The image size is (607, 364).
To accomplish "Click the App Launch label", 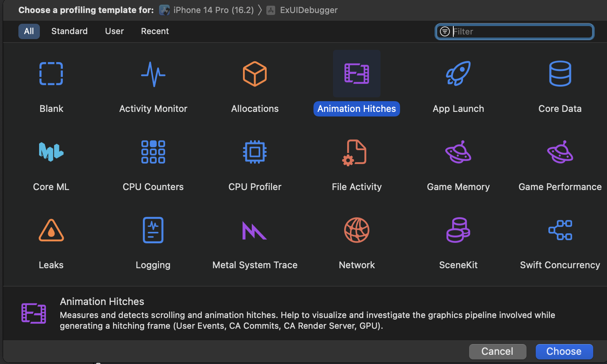I will (458, 109).
